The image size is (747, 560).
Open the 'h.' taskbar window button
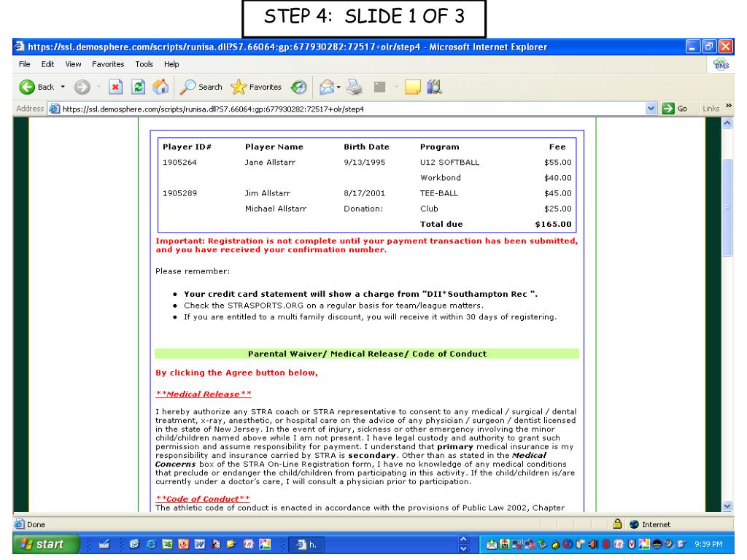pos(308,544)
